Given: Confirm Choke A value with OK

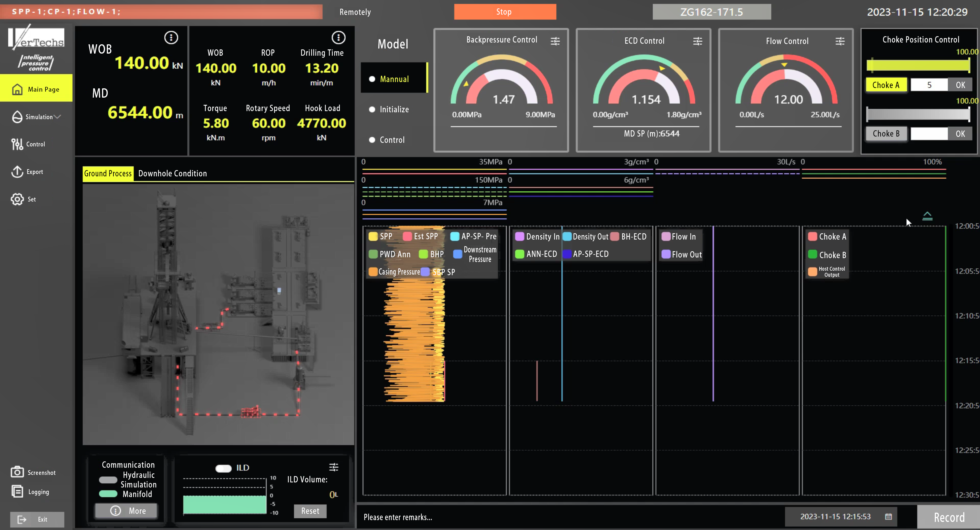Looking at the screenshot, I should 960,85.
